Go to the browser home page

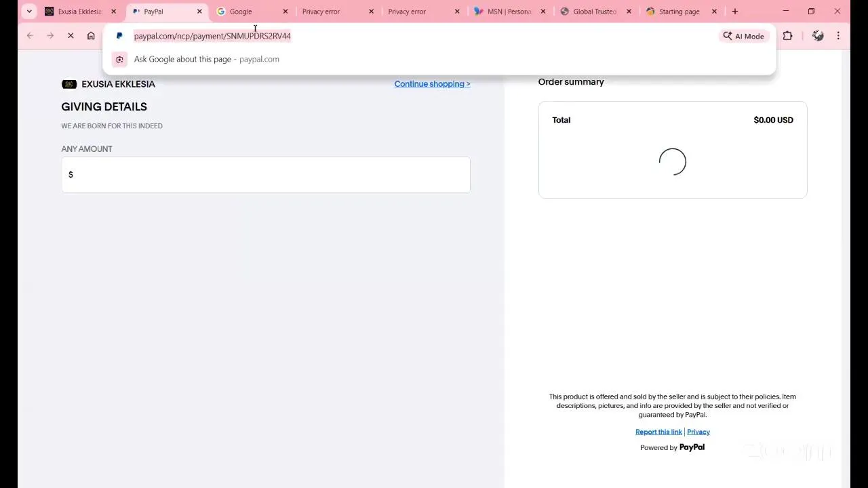click(x=91, y=36)
